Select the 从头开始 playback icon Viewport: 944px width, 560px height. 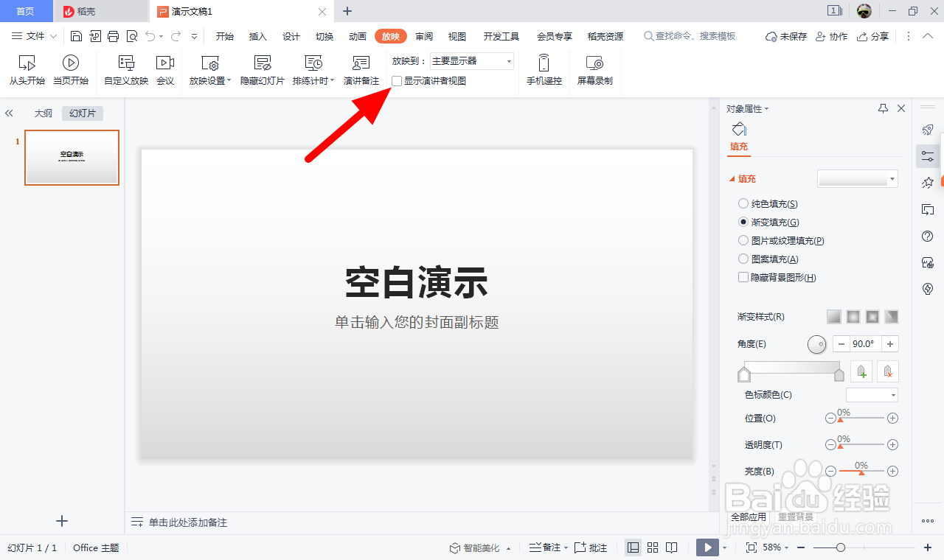27,70
